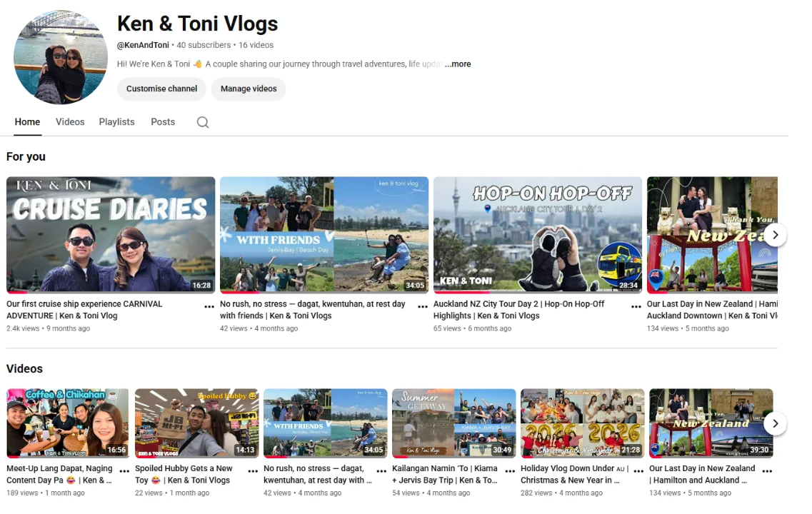Click the Manage videos button
The width and height of the screenshot is (812, 514).
pyautogui.click(x=249, y=89)
